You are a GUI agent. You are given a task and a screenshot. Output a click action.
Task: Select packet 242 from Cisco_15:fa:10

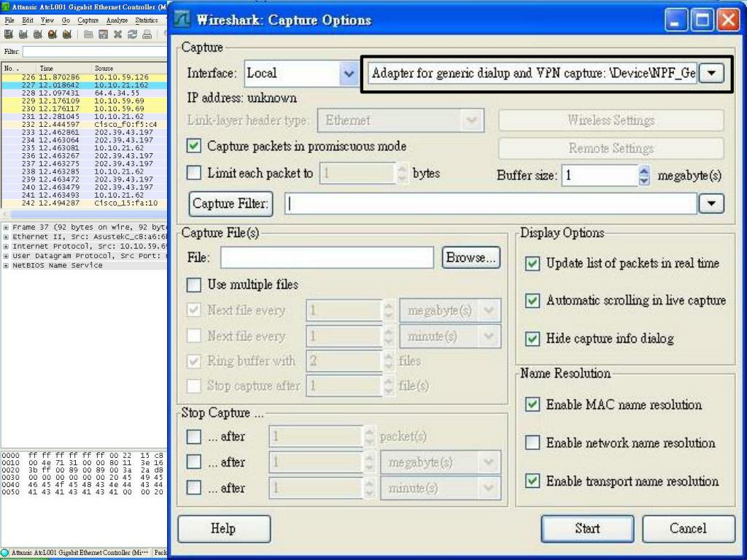coord(85,203)
